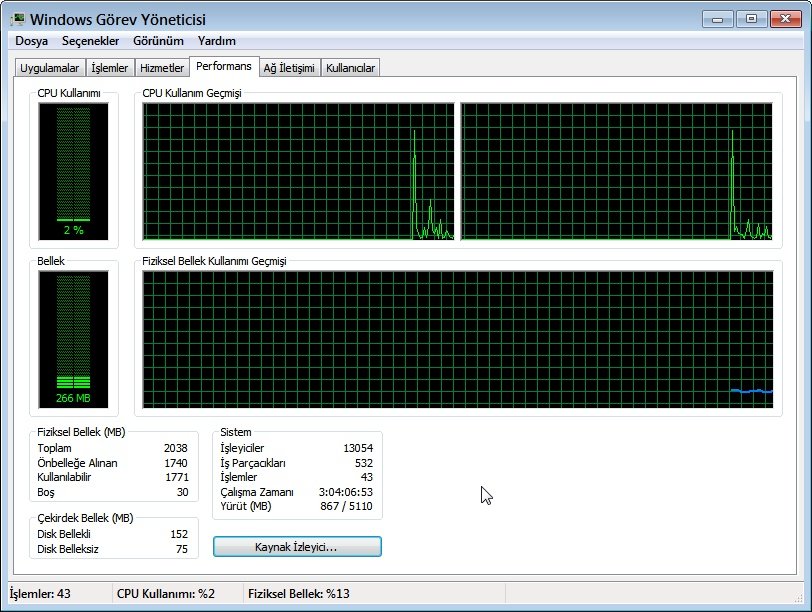Viewport: 812px width, 612px height.
Task: Click the Sistem İşlemler value 43
Action: click(x=367, y=477)
